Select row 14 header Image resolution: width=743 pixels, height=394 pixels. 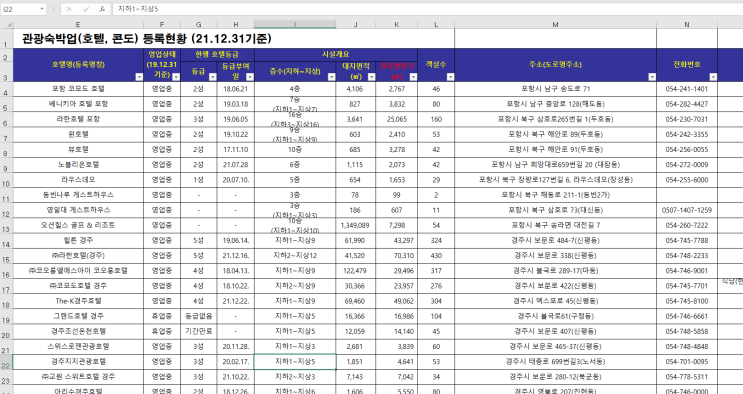(6, 241)
